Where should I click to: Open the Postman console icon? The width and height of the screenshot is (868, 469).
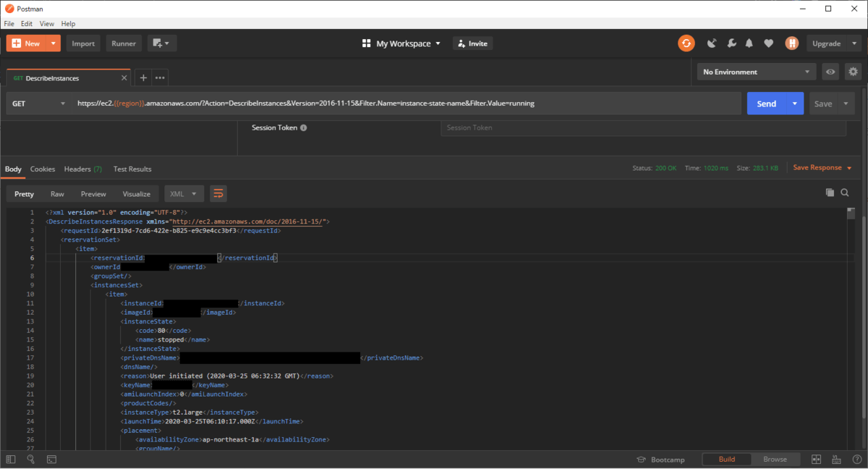point(51,459)
